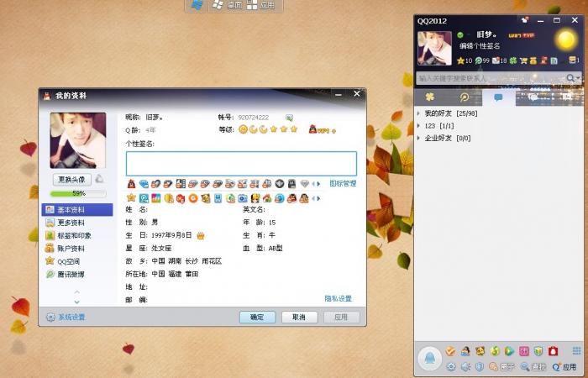Open the red shopping bag icon
This screenshot has height=378, width=588.
tap(553, 351)
